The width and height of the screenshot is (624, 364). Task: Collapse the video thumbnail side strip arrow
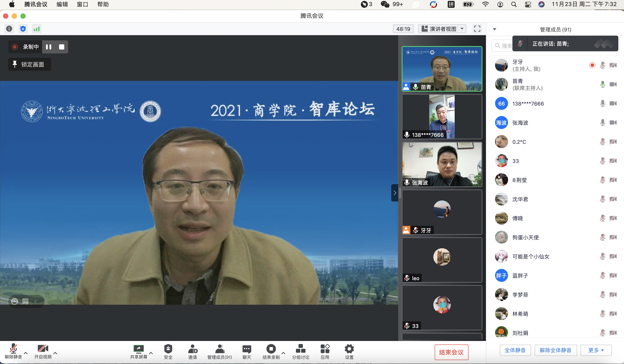click(x=395, y=193)
